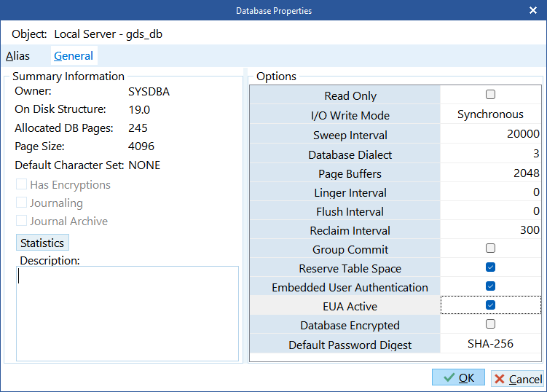Image resolution: width=547 pixels, height=392 pixels.
Task: Check the Database Encrypted option
Action: tap(490, 324)
